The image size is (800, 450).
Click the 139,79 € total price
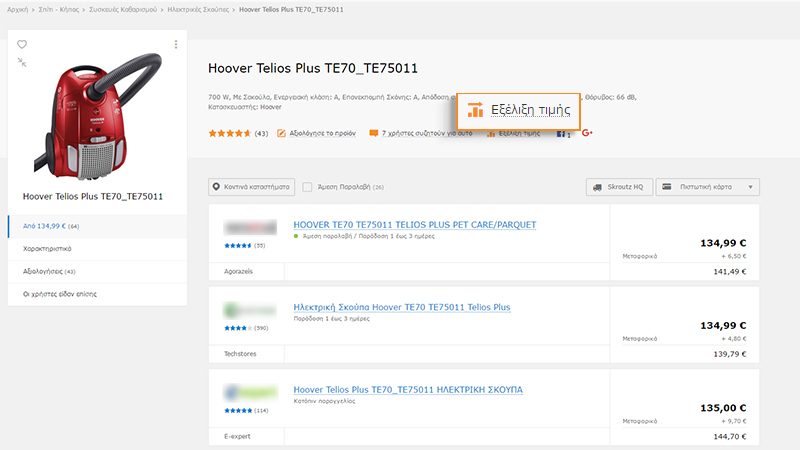coord(730,354)
